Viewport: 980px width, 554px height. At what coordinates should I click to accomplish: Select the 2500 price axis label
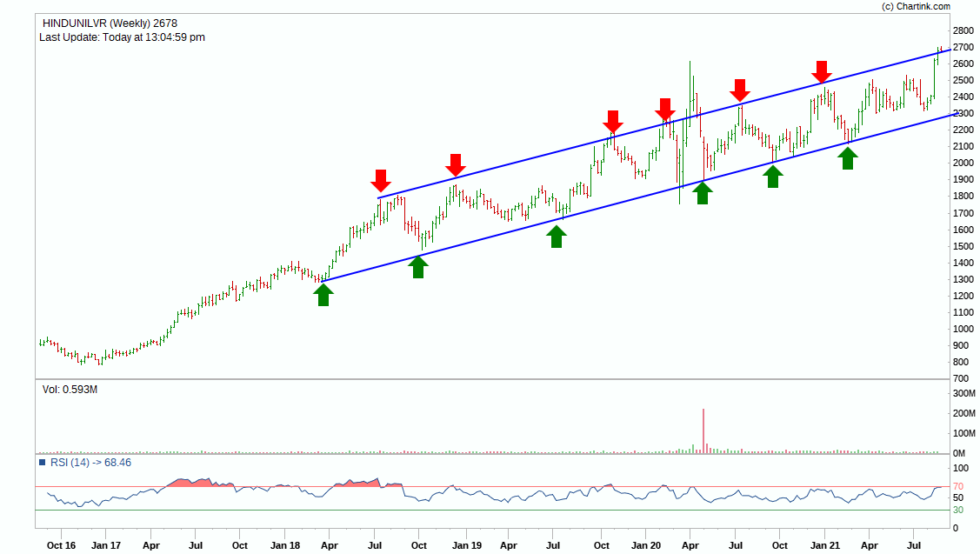click(963, 80)
